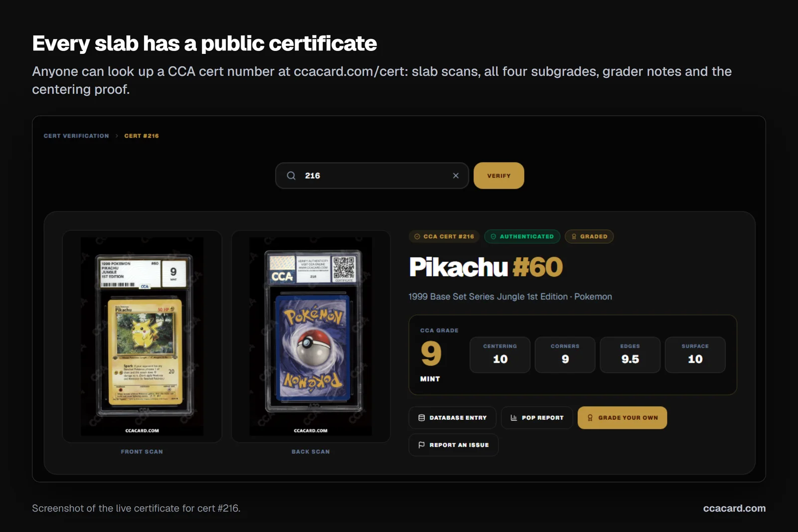This screenshot has height=532, width=798.
Task: Click the CCA GRADE label
Action: (439, 331)
